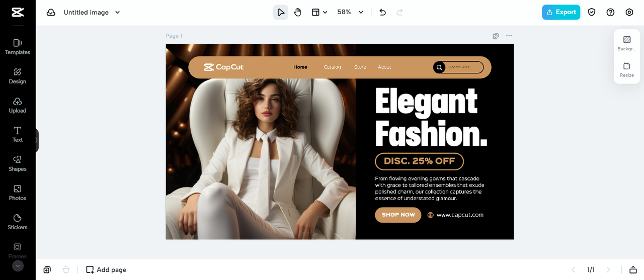Viewport: 644px width, 280px height.
Task: Select the CapCut logo in the design
Action: 224,67
